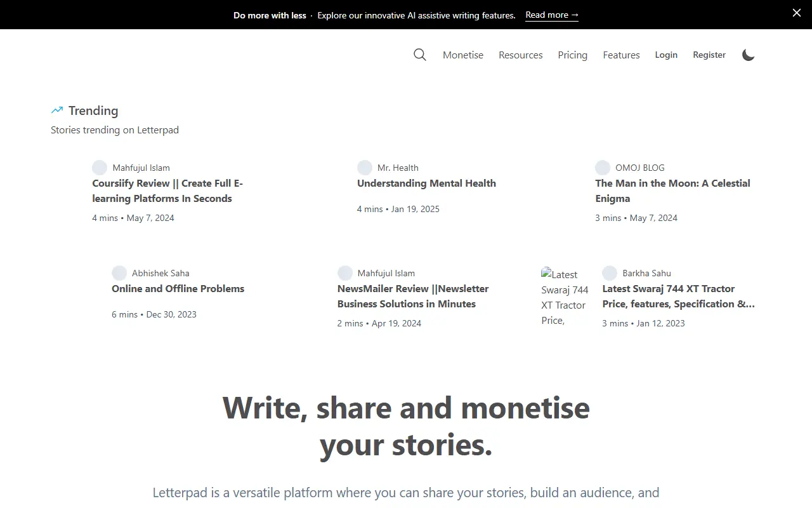Follow the 'Read more →' banner link

click(552, 15)
